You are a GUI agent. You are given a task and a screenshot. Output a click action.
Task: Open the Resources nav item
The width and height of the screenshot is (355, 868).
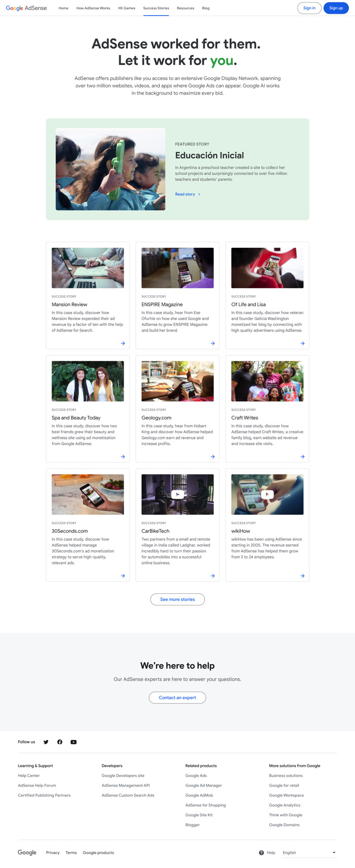[x=186, y=8]
